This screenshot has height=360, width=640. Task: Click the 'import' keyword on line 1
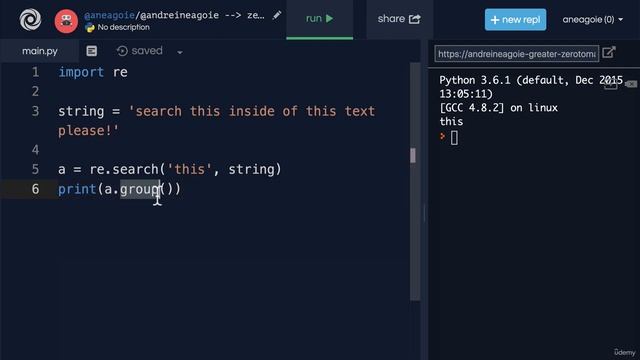81,72
